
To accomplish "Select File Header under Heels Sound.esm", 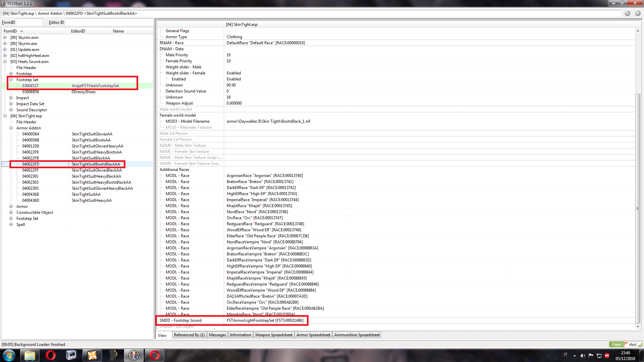I will coord(26,68).
